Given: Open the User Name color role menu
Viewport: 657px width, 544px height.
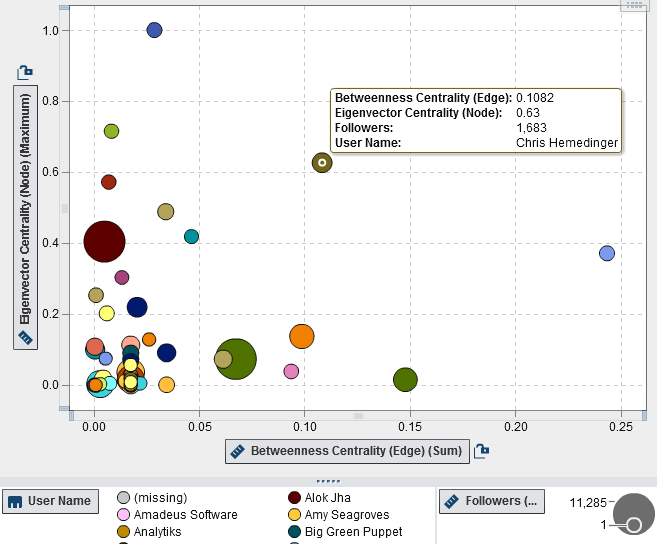Looking at the screenshot, I should (x=50, y=501).
